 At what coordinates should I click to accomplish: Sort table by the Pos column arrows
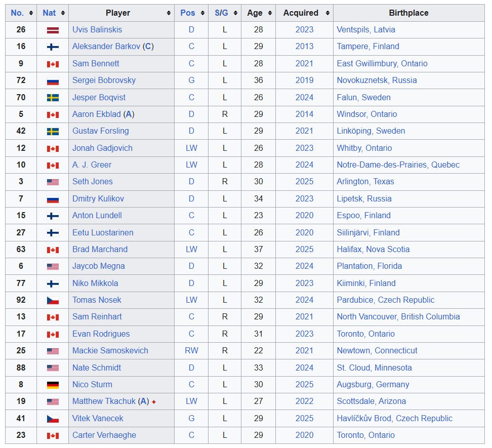point(202,13)
